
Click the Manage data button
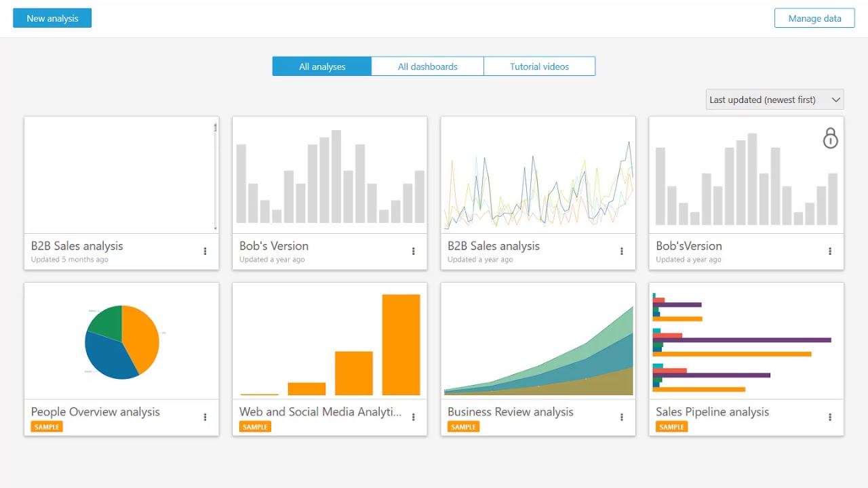click(x=814, y=18)
